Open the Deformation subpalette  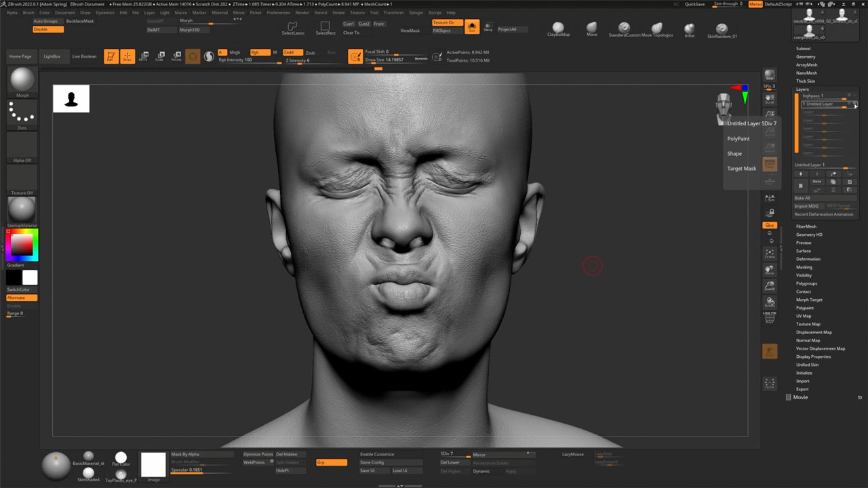click(x=808, y=259)
